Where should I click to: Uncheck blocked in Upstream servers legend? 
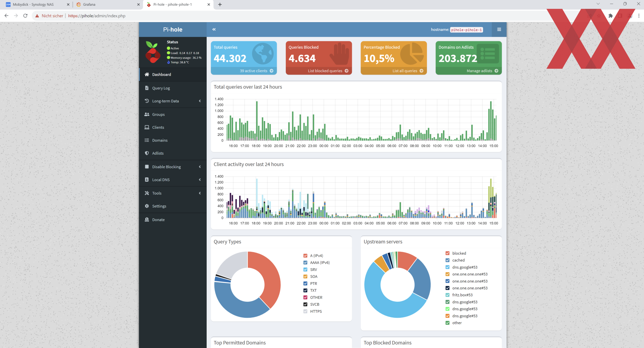click(447, 253)
